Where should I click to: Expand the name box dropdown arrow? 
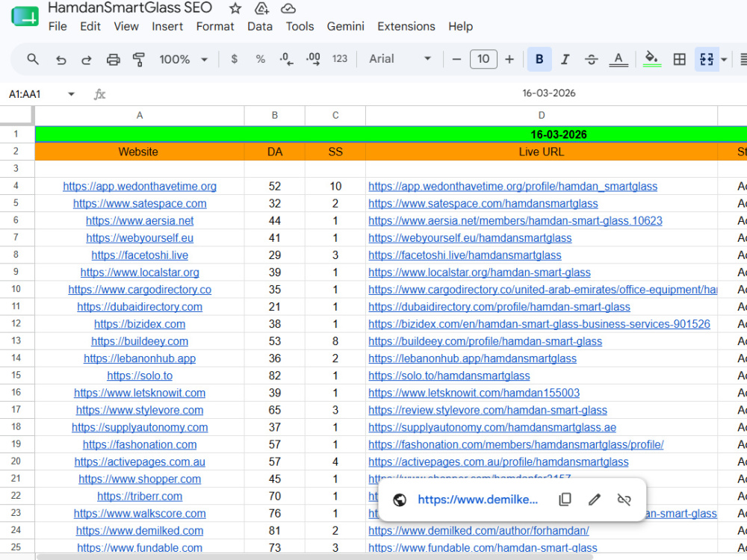click(x=72, y=94)
